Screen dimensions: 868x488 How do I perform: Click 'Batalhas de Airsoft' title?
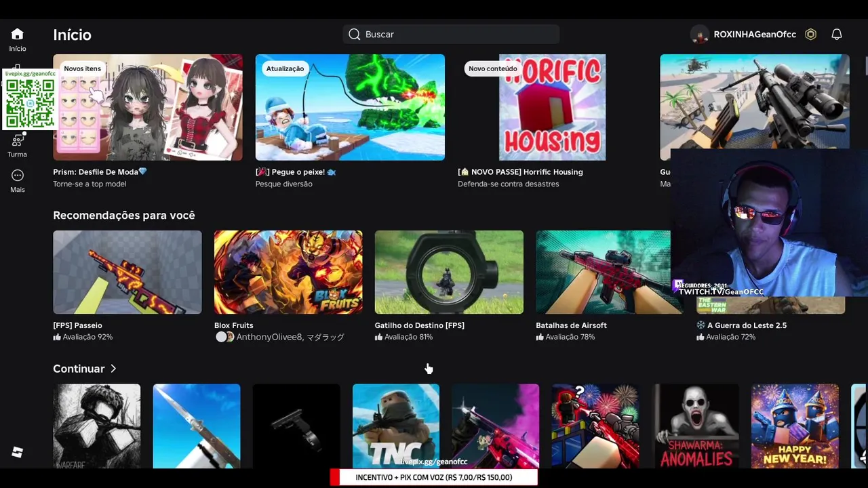(x=571, y=325)
